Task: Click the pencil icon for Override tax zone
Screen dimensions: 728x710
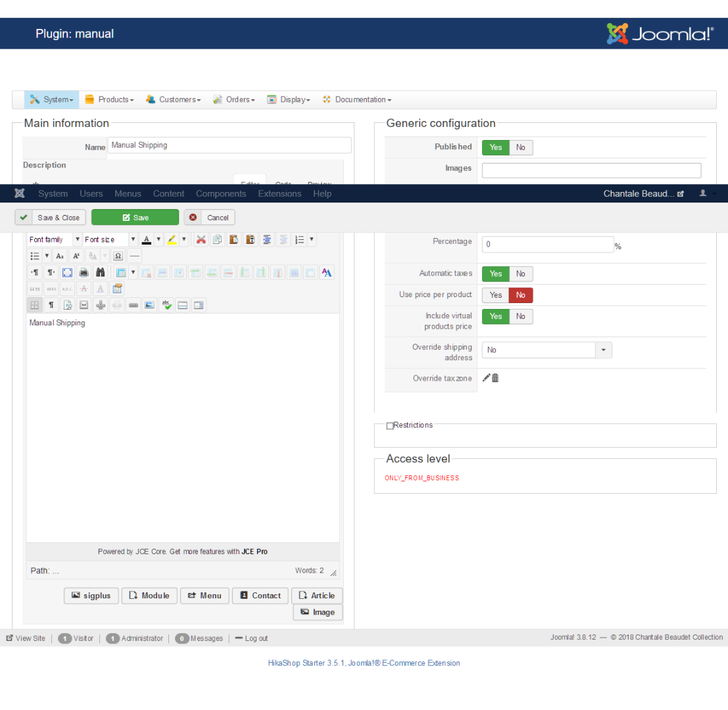Action: tap(486, 378)
